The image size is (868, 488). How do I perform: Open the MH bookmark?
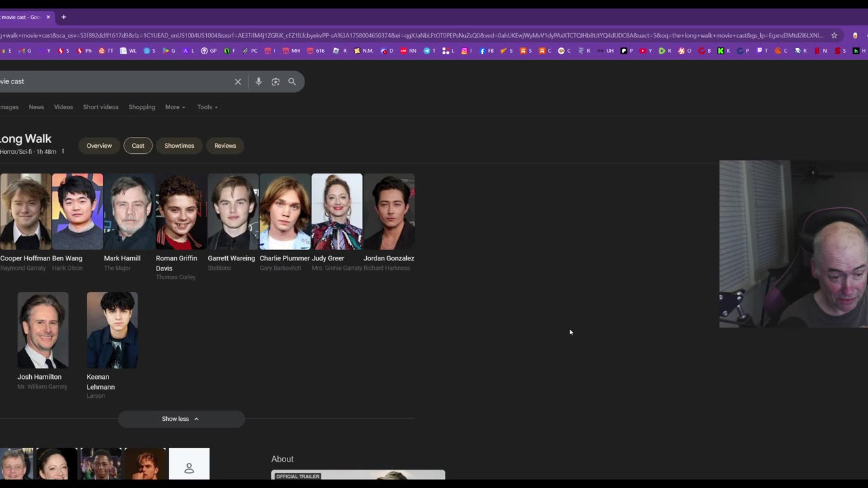[291, 51]
